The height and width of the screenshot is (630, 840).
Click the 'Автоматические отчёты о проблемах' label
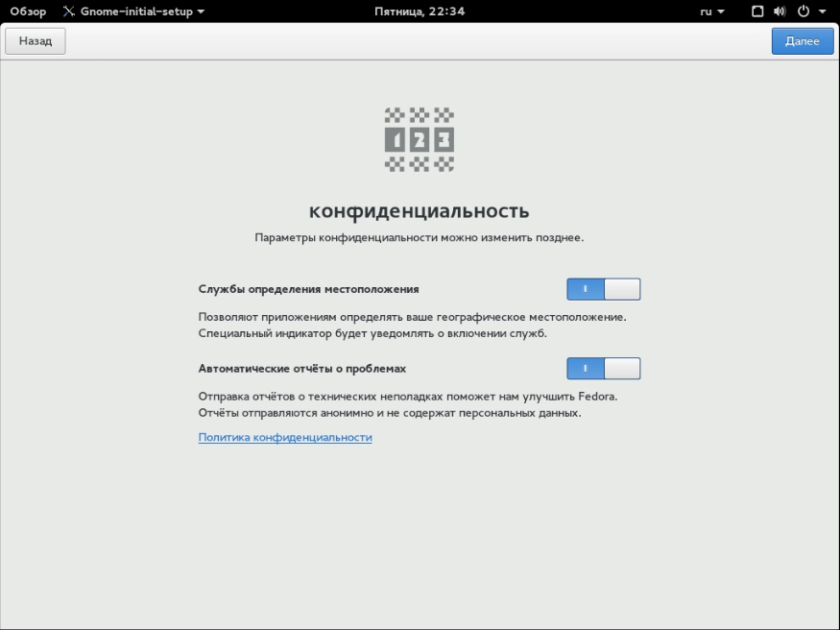tap(302, 368)
